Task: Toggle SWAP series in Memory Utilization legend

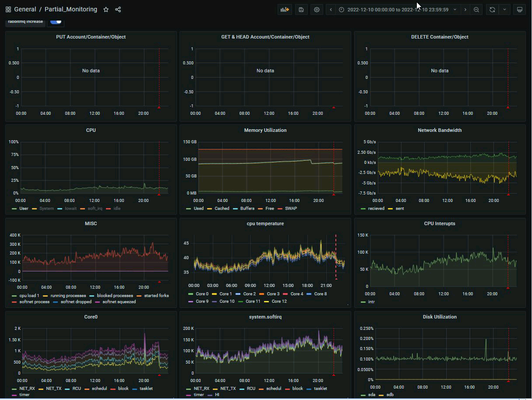Action: coord(291,209)
